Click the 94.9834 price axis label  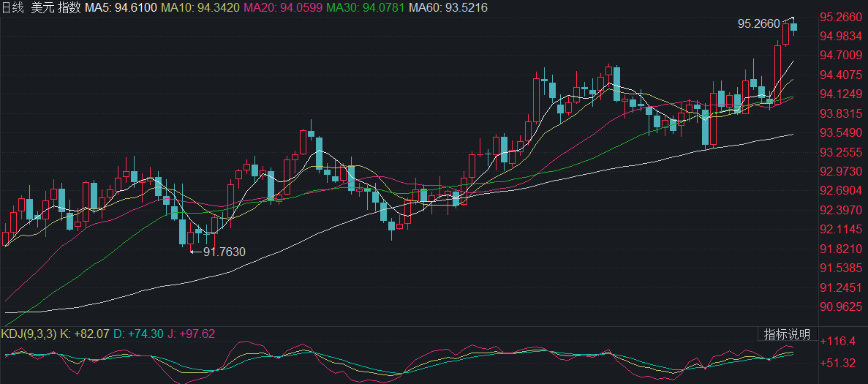[x=841, y=36]
